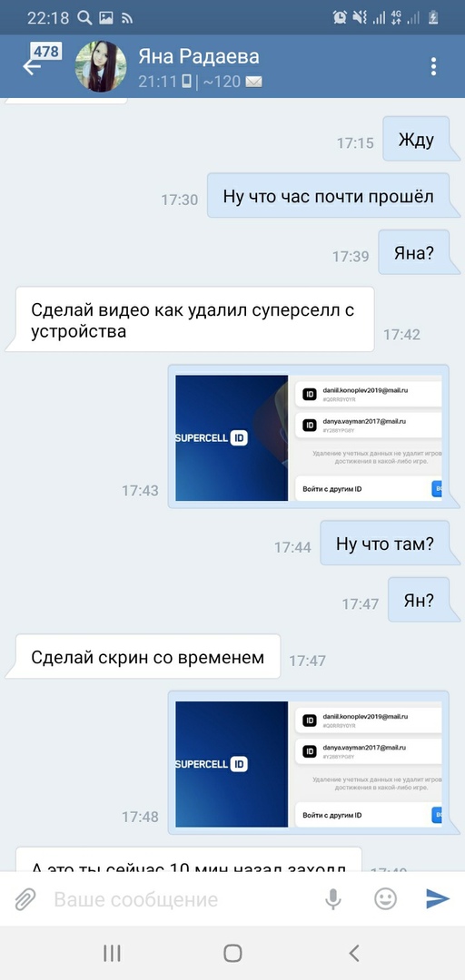465x980 pixels.
Task: Select the 'Сделай видео как удалил суперселл' message
Action: (x=193, y=319)
